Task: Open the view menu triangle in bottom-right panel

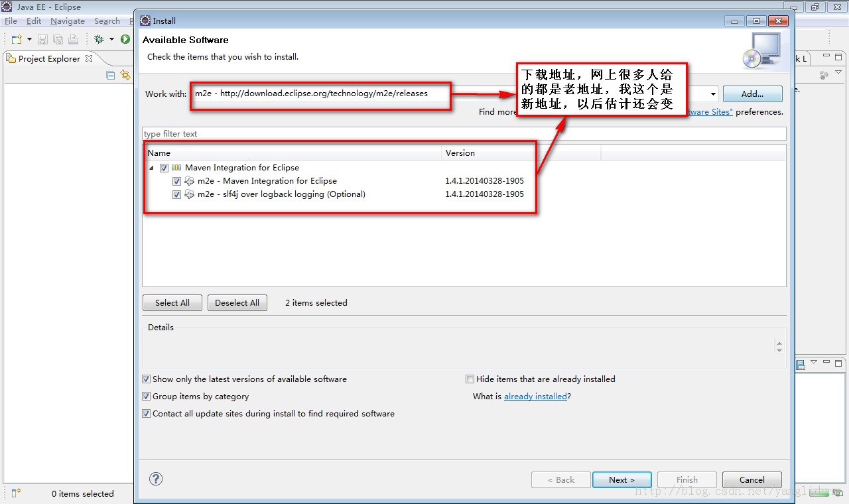Action: pyautogui.click(x=813, y=363)
